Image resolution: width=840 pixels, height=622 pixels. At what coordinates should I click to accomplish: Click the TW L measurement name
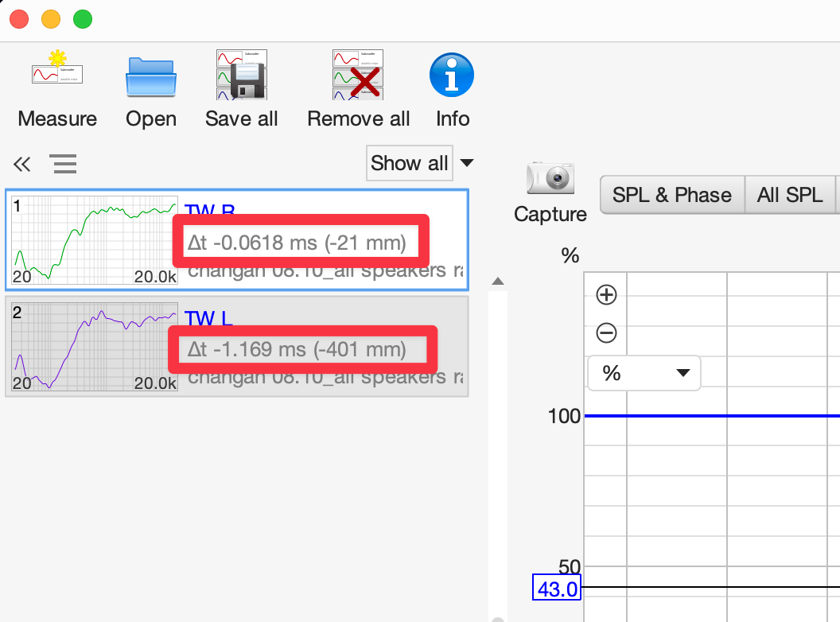(x=208, y=320)
